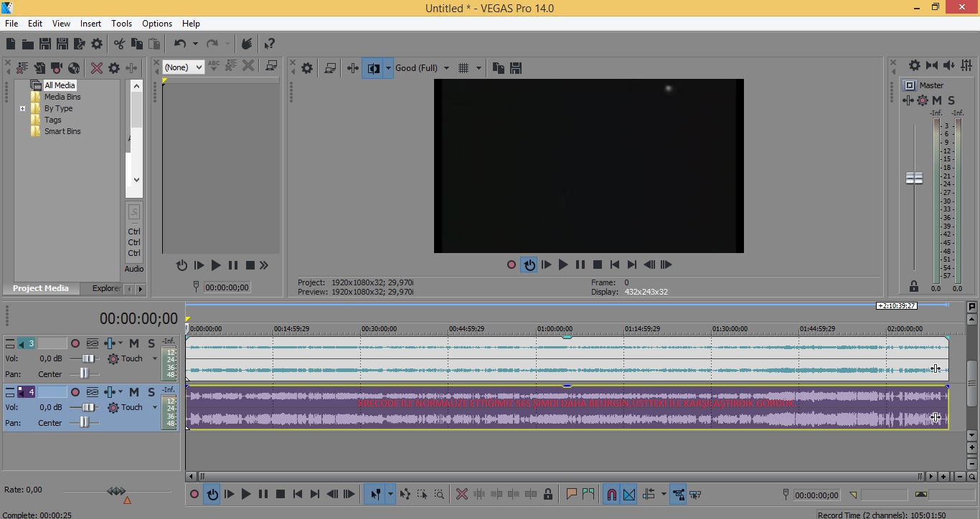Click Track FX icon on track 4
This screenshot has width=980, height=519.
(110, 392)
